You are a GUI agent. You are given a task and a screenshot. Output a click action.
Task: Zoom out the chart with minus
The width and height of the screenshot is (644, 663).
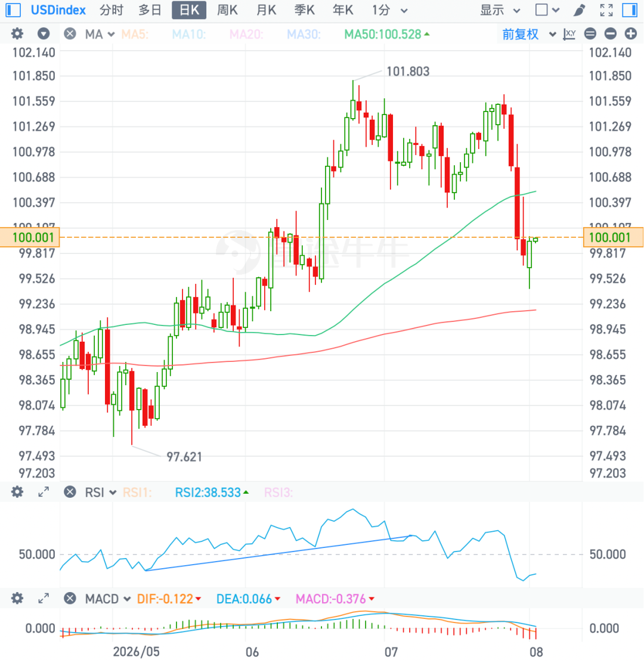click(610, 34)
